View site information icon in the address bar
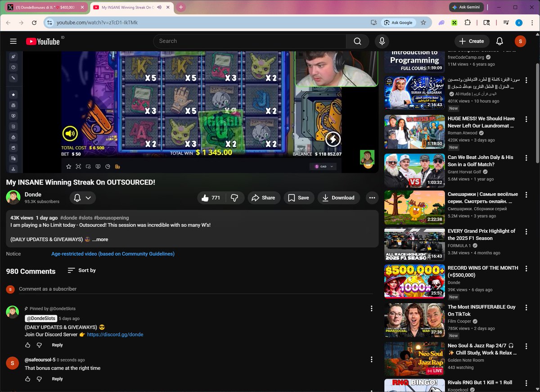540x392 pixels. click(49, 23)
